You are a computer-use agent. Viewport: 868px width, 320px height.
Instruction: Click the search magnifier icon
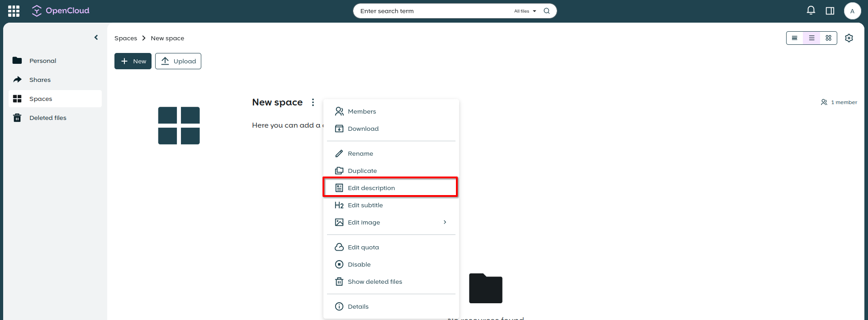(546, 11)
